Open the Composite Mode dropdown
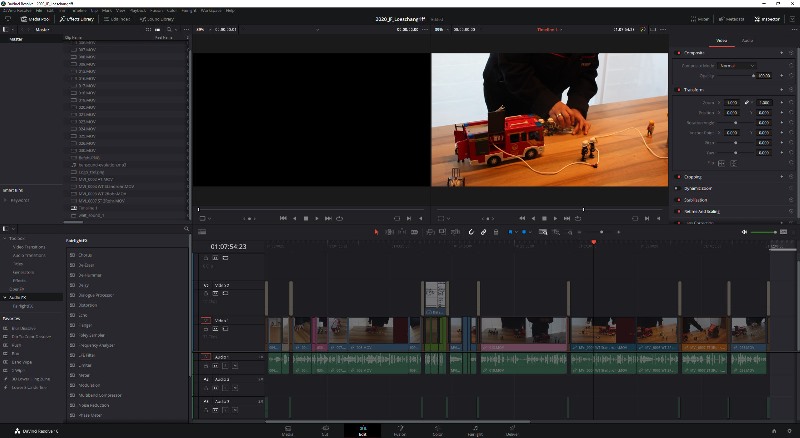 pos(736,65)
